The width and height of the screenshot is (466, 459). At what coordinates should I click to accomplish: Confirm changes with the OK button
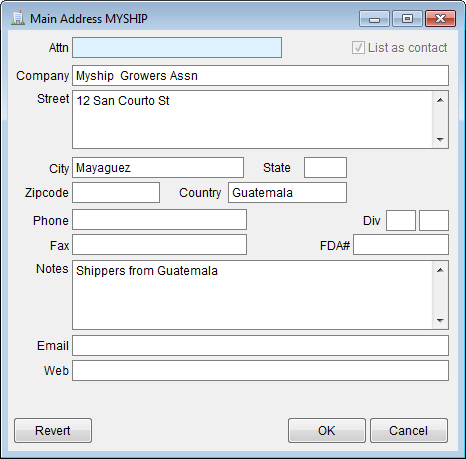coord(327,431)
